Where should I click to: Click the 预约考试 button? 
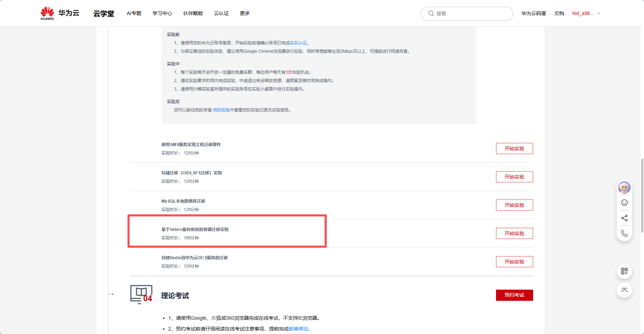[x=514, y=295]
